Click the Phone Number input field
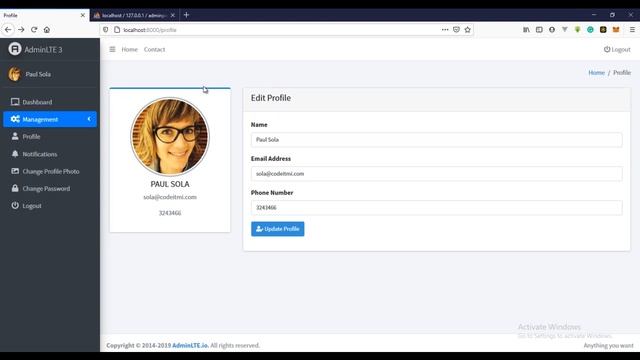 [436, 207]
